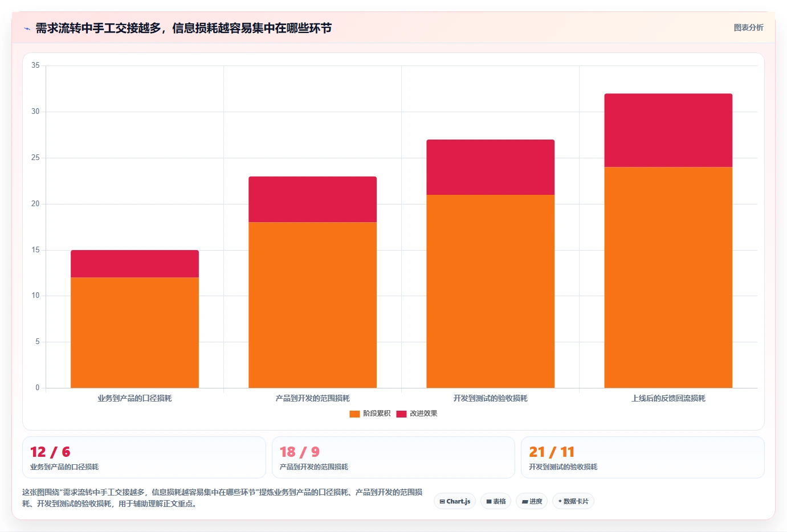Open the 21 / 11 stat card

pyautogui.click(x=642, y=457)
